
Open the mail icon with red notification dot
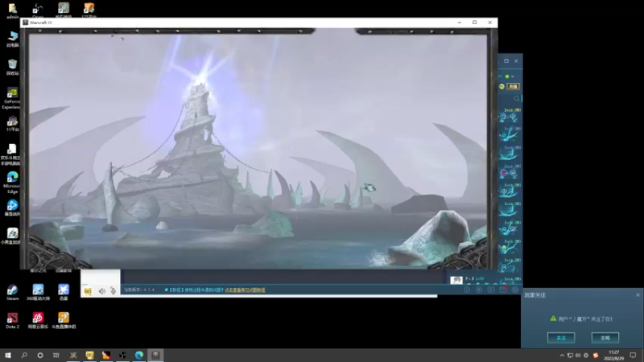[503, 290]
